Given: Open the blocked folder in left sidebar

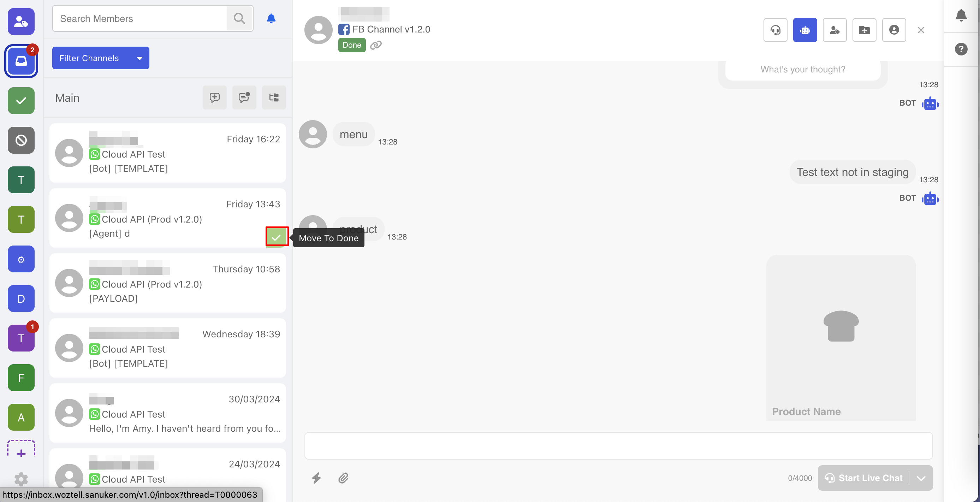Looking at the screenshot, I should point(21,140).
